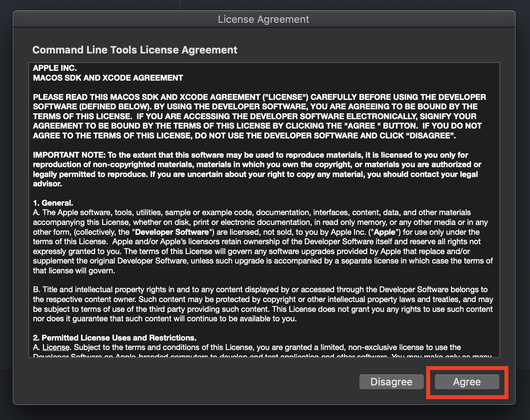Click "that license will govern." sentence ending
The width and height of the screenshot is (530, 420).
tap(74, 271)
